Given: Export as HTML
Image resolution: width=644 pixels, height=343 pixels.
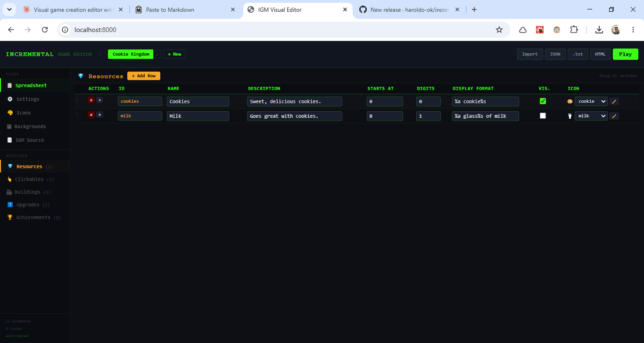Looking at the screenshot, I should coord(601,54).
